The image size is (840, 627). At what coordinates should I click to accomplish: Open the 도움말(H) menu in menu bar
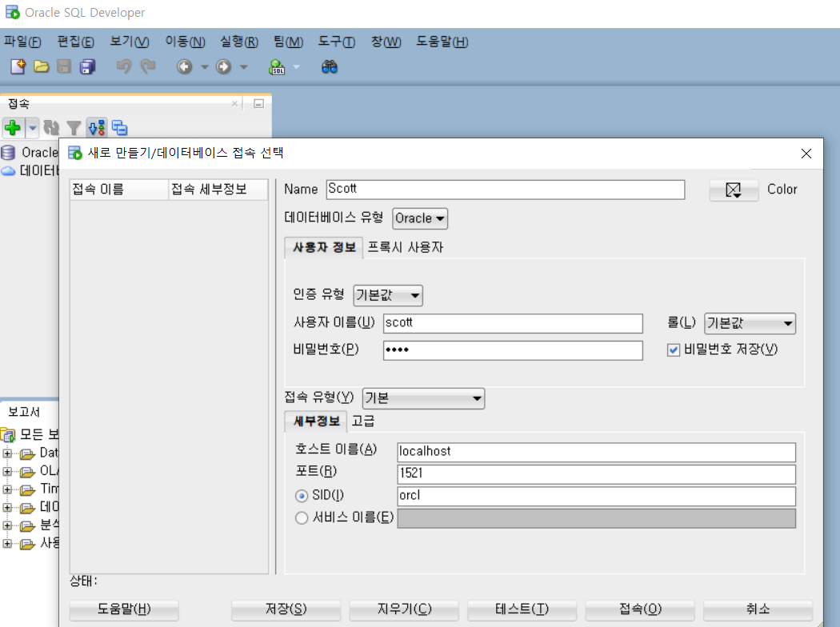click(x=442, y=42)
